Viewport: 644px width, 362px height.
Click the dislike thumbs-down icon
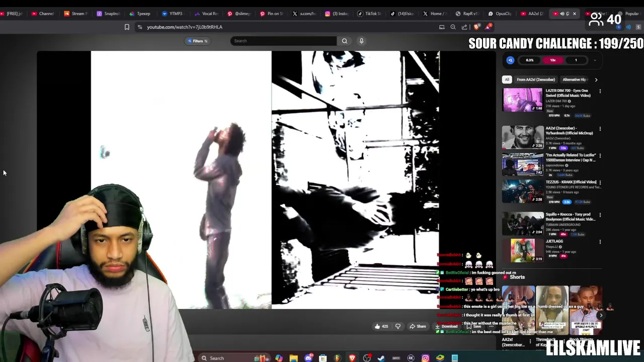(x=398, y=326)
